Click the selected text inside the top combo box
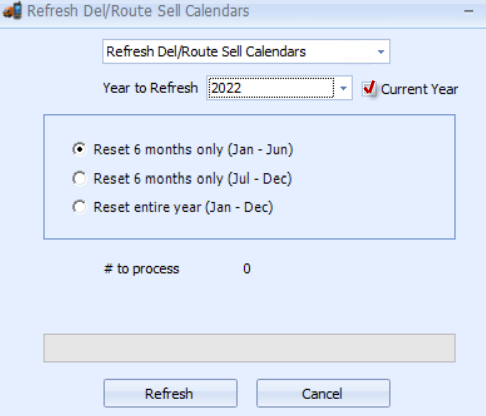Screen dimensions: 486x416 [206, 52]
